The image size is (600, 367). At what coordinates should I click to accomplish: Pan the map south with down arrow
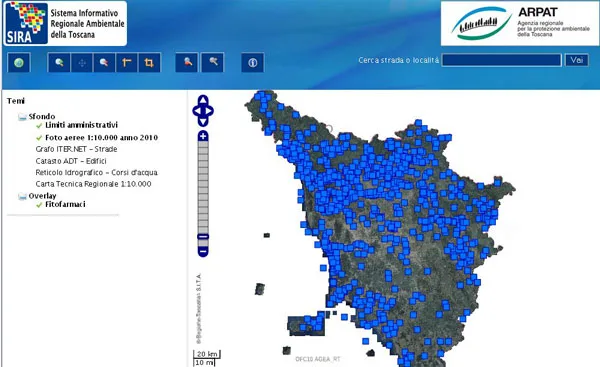click(203, 122)
